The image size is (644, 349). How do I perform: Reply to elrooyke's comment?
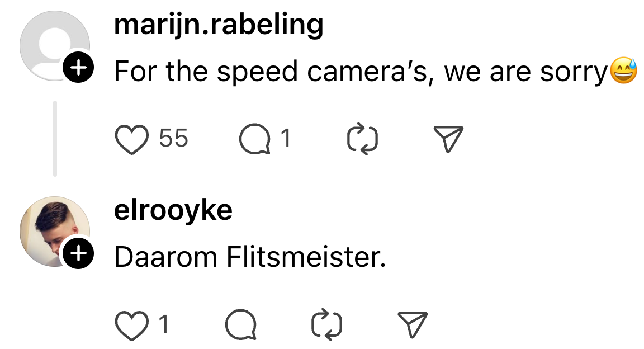coord(241,326)
